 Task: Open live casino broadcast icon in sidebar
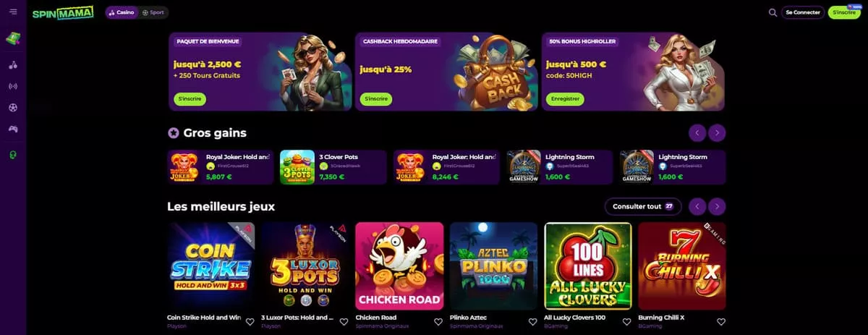point(13,86)
